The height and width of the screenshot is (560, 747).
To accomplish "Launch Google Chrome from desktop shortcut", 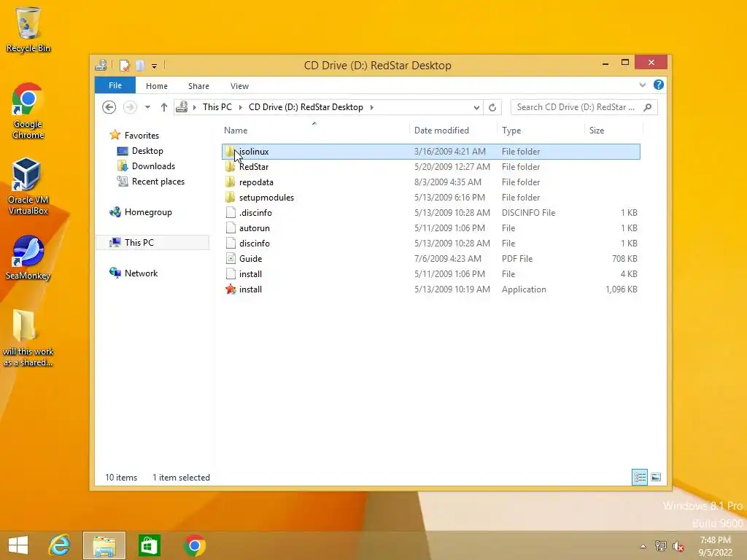I will pos(28,111).
